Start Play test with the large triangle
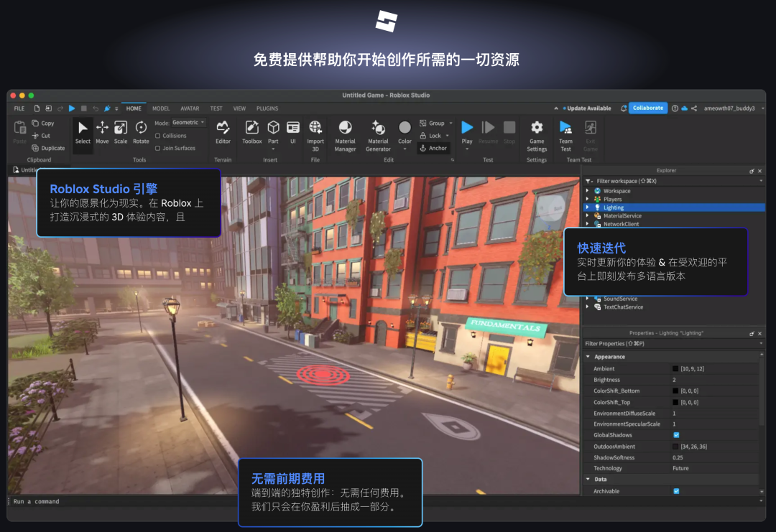Screen dimensions: 776x532 (x=467, y=128)
